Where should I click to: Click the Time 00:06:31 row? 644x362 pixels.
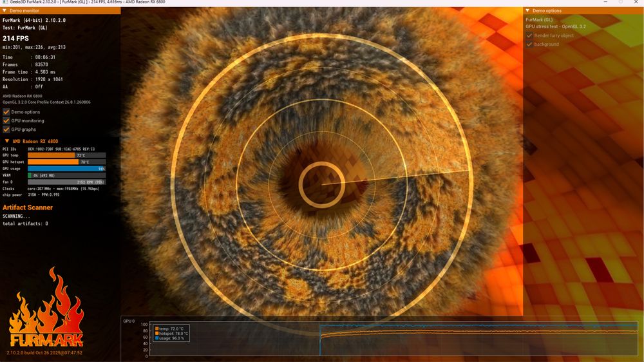pos(29,57)
